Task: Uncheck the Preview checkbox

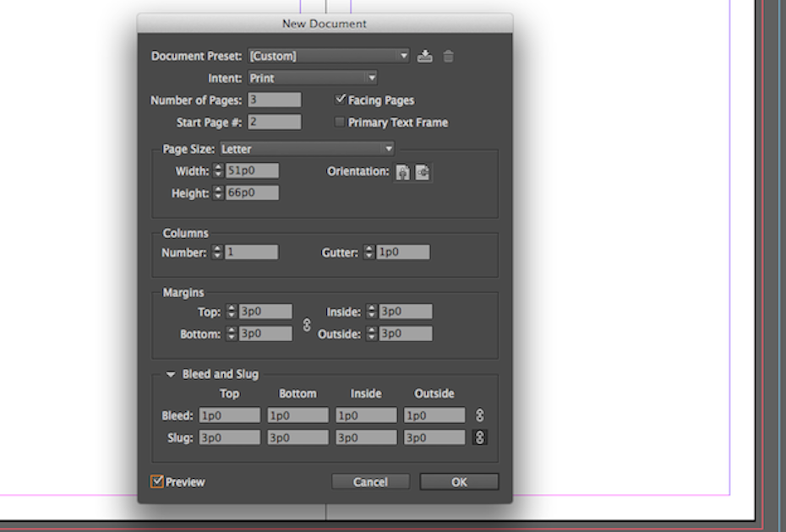Action: 156,482
